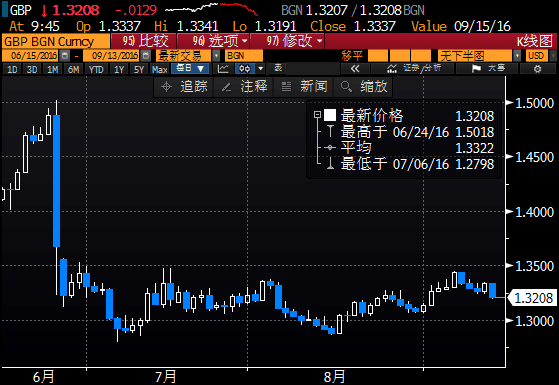Click the last price tag 1.3208 on axis
The width and height of the screenshot is (559, 385).
(x=532, y=298)
